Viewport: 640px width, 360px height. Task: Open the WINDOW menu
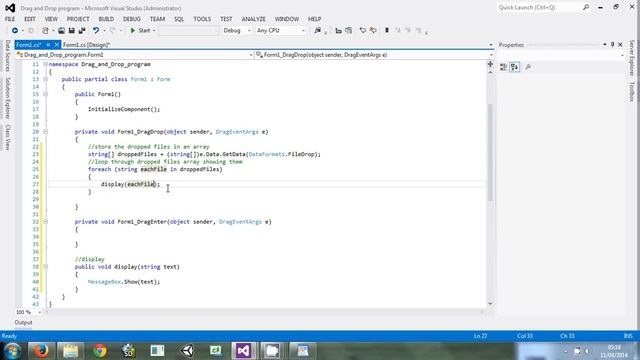click(287, 19)
